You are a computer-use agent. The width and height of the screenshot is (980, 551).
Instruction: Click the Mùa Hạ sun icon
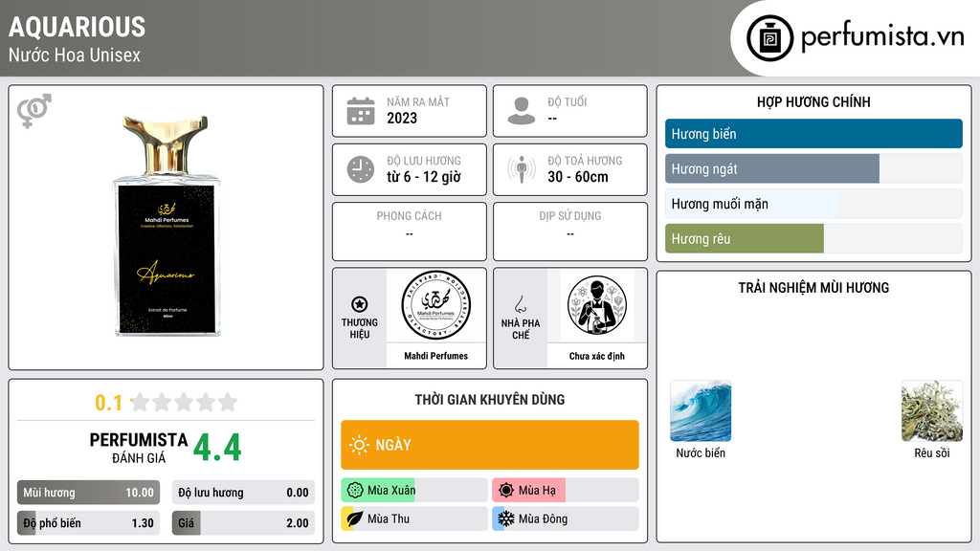pos(506,491)
